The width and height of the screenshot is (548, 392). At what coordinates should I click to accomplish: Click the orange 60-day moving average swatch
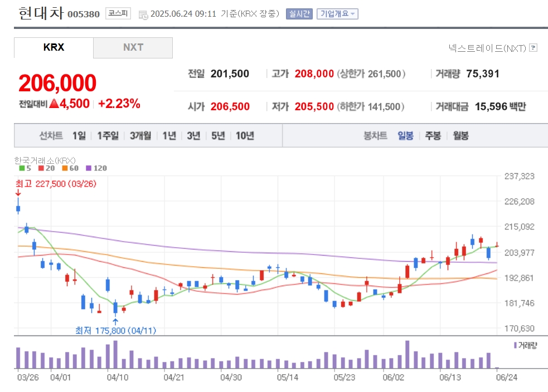[65, 168]
